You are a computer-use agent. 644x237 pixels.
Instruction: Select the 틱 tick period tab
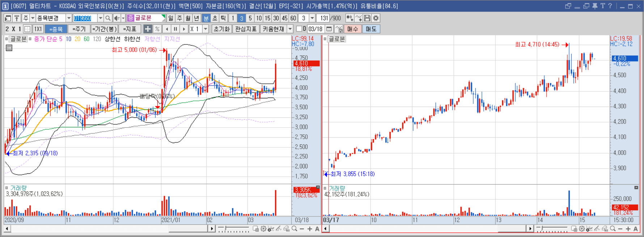223,18
